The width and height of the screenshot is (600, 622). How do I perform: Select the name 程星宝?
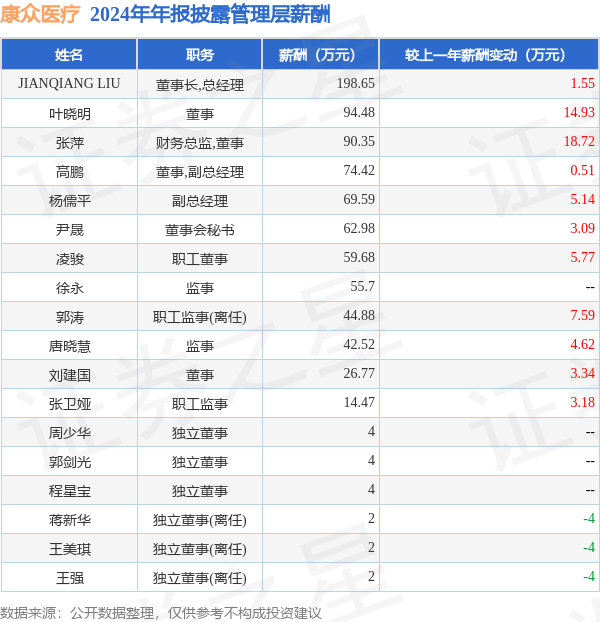coord(70,491)
